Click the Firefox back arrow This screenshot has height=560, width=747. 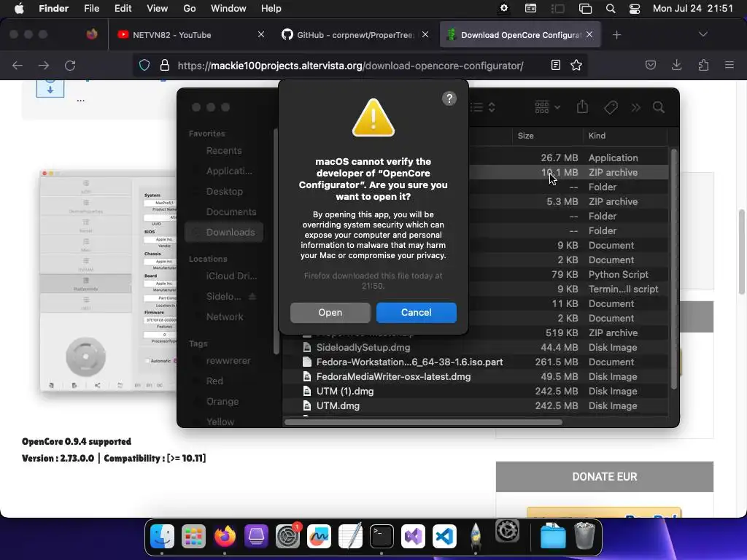point(18,65)
